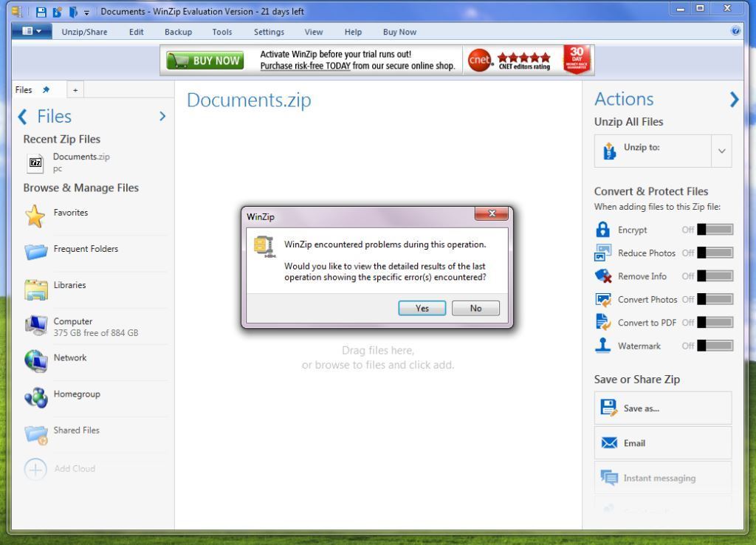The width and height of the screenshot is (756, 545).
Task: Click Yes to view detailed results
Action: [x=422, y=308]
